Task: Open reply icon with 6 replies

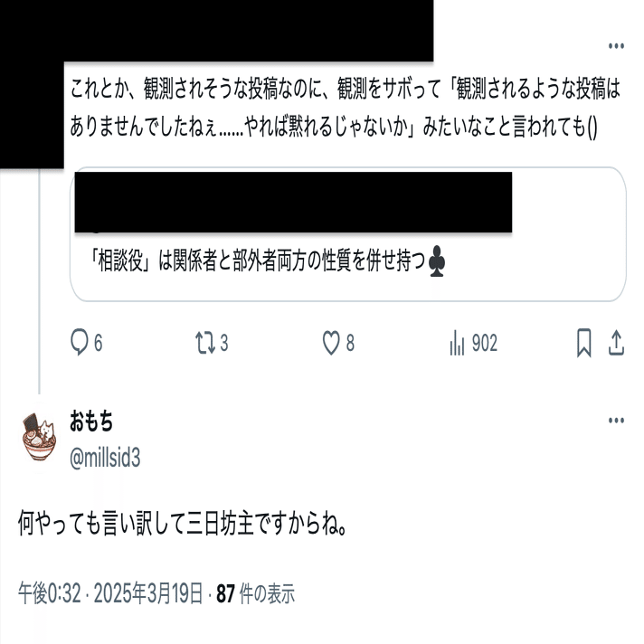Action: coord(80,343)
